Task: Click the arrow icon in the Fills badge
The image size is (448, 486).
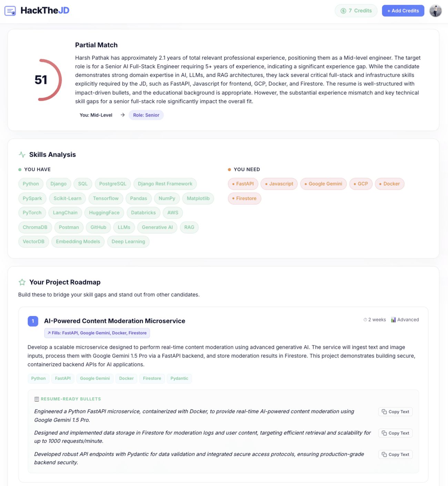Action: [49, 333]
